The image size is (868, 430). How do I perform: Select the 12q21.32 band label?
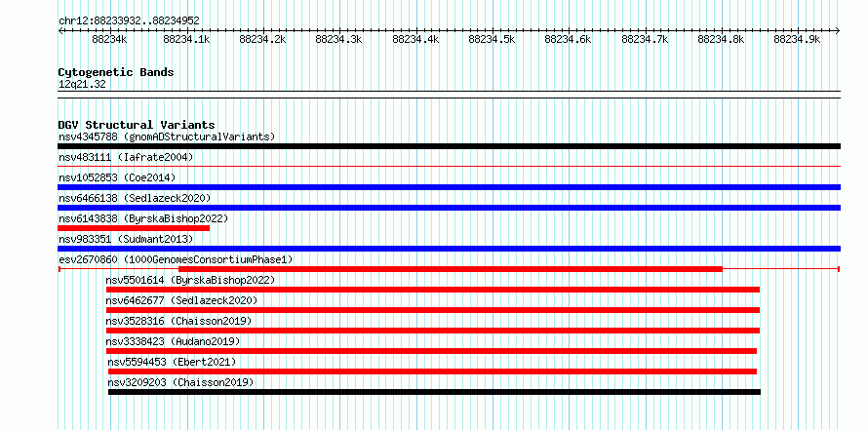[82, 85]
